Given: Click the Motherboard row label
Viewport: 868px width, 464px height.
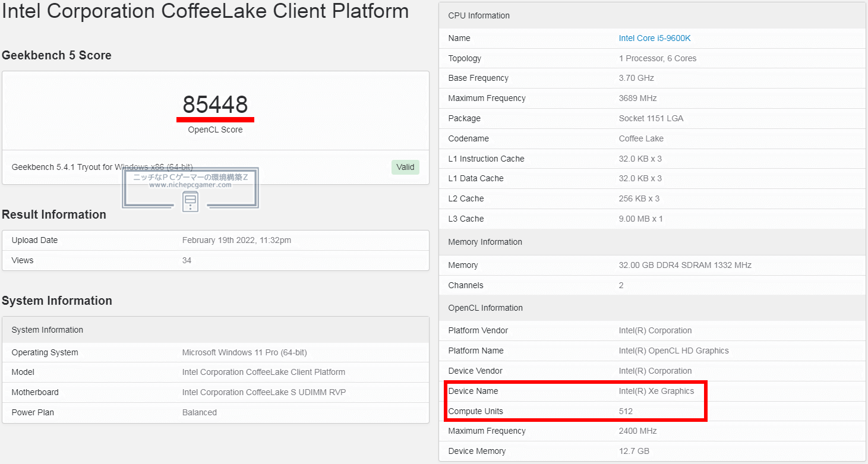Looking at the screenshot, I should [35, 392].
